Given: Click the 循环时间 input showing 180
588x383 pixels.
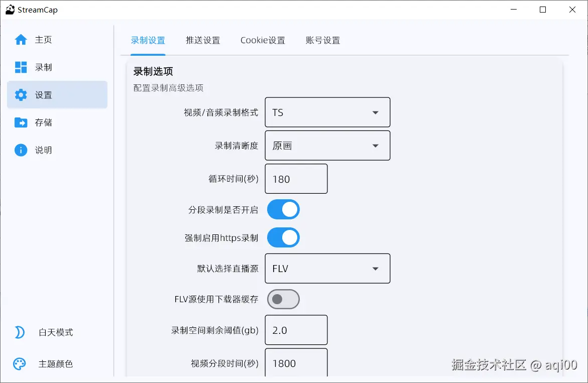Looking at the screenshot, I should (x=296, y=179).
